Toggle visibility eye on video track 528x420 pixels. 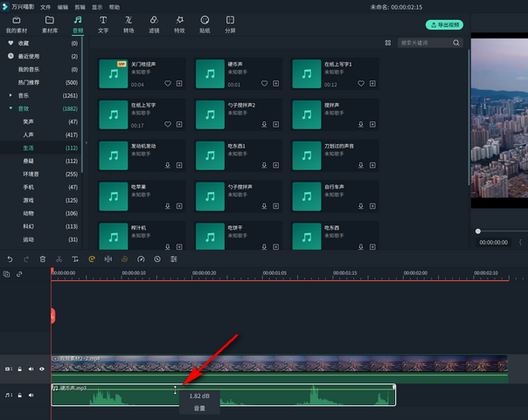41,369
